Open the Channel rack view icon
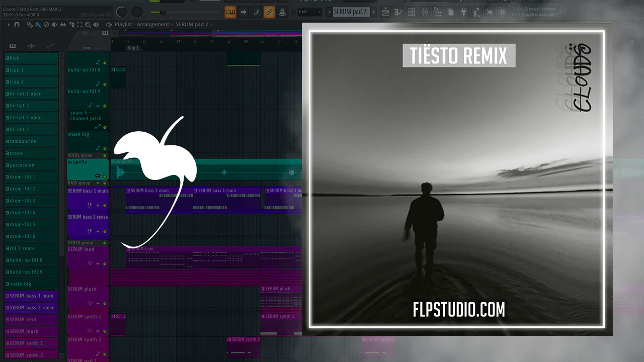644x362 pixels. click(x=412, y=12)
